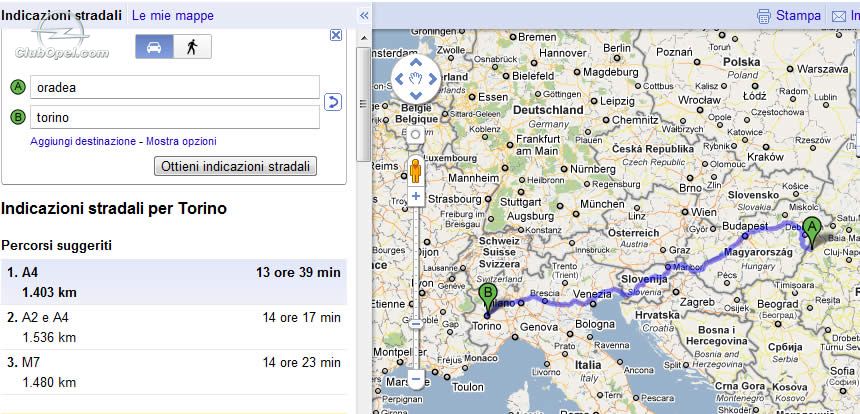Click the oradea start input field
The width and height of the screenshot is (860, 414).
point(175,87)
